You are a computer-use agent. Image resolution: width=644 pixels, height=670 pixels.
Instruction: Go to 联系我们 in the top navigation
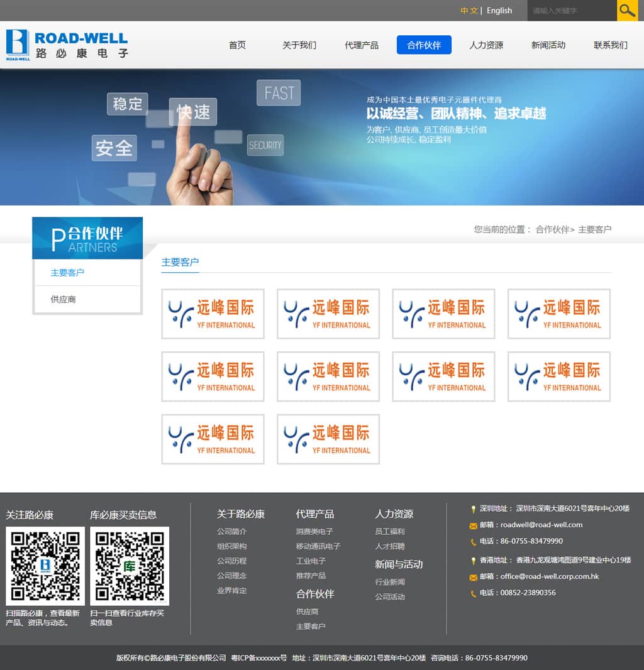pos(610,45)
